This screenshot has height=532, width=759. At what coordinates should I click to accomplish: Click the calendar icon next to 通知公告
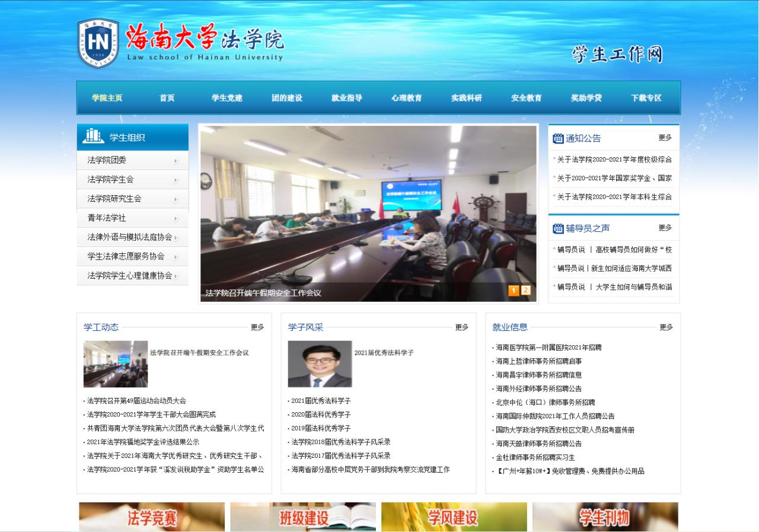(557, 138)
